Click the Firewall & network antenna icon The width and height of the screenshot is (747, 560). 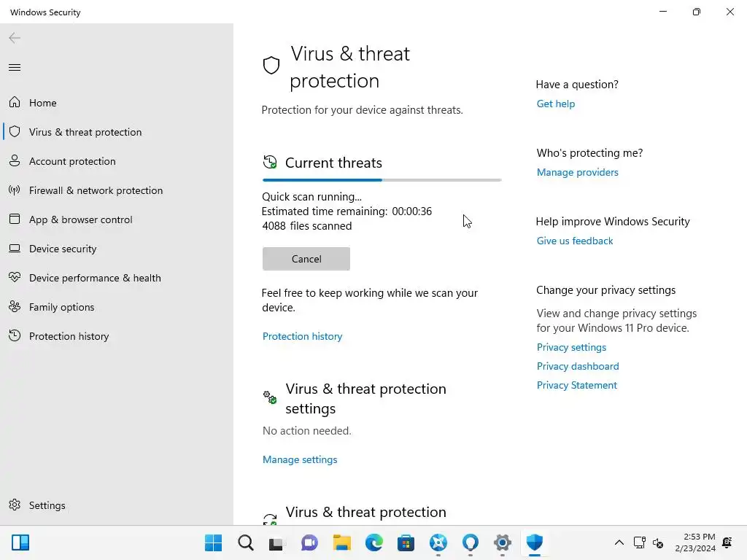(15, 190)
